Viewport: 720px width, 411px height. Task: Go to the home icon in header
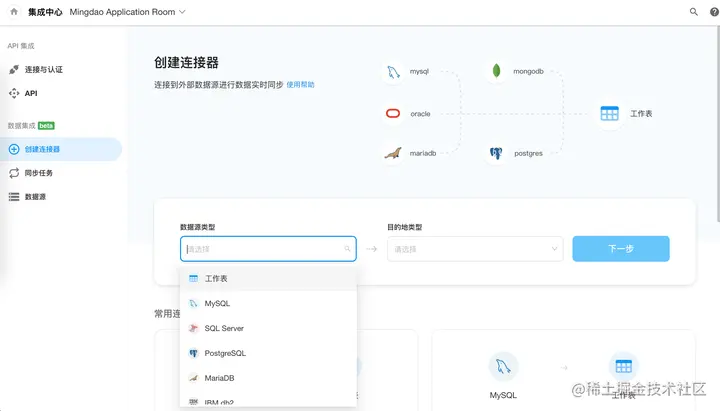[x=14, y=12]
